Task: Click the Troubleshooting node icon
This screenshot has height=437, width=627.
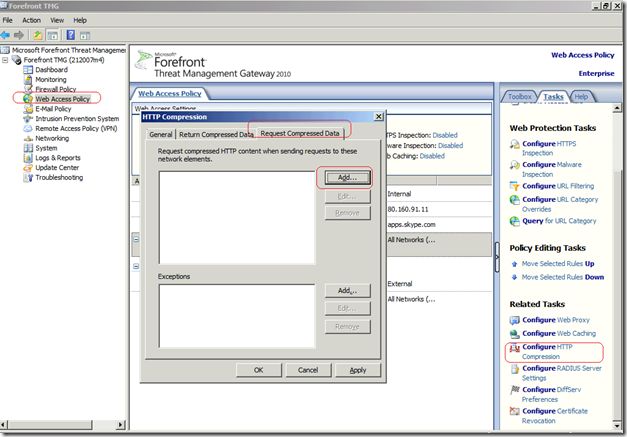Action: [x=28, y=178]
